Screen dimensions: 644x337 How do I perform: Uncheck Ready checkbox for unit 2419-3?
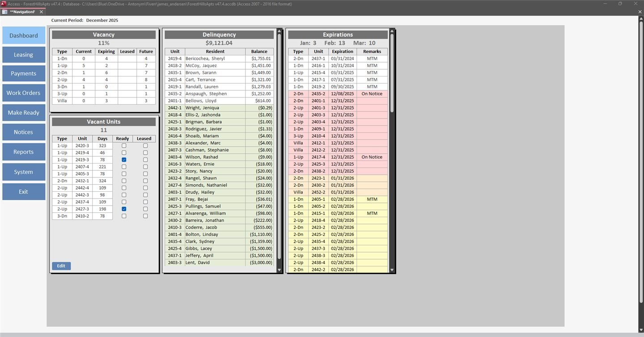point(124,160)
